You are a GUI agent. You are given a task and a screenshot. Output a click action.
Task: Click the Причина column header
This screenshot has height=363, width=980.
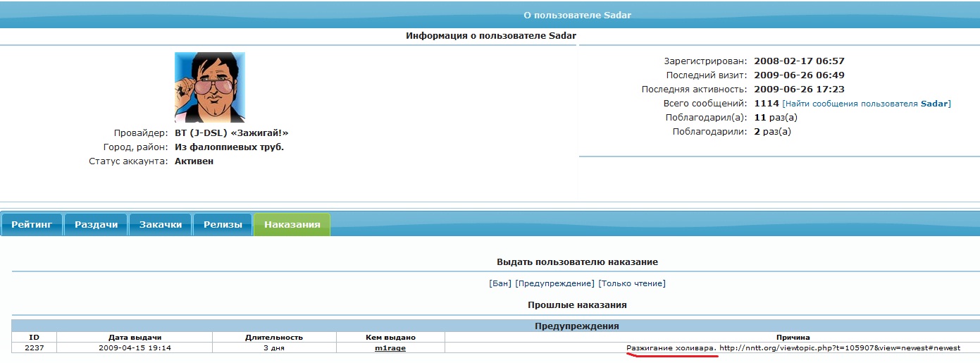point(793,338)
